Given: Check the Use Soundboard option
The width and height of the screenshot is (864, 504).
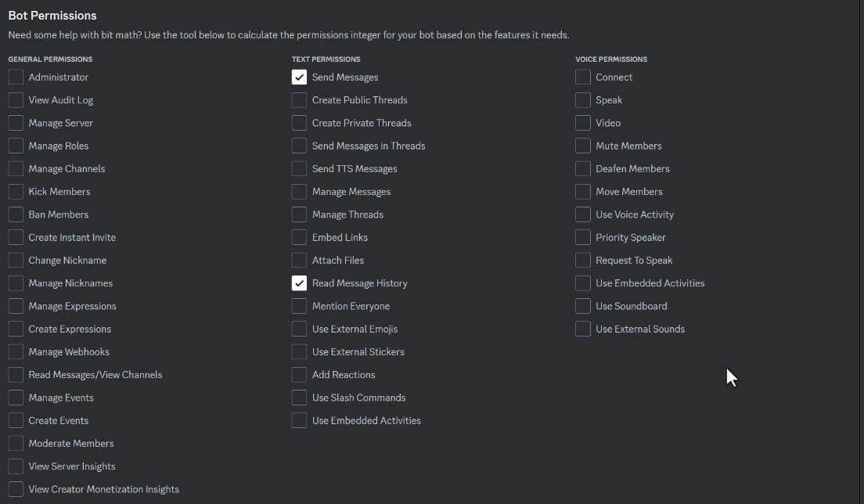Looking at the screenshot, I should point(582,306).
